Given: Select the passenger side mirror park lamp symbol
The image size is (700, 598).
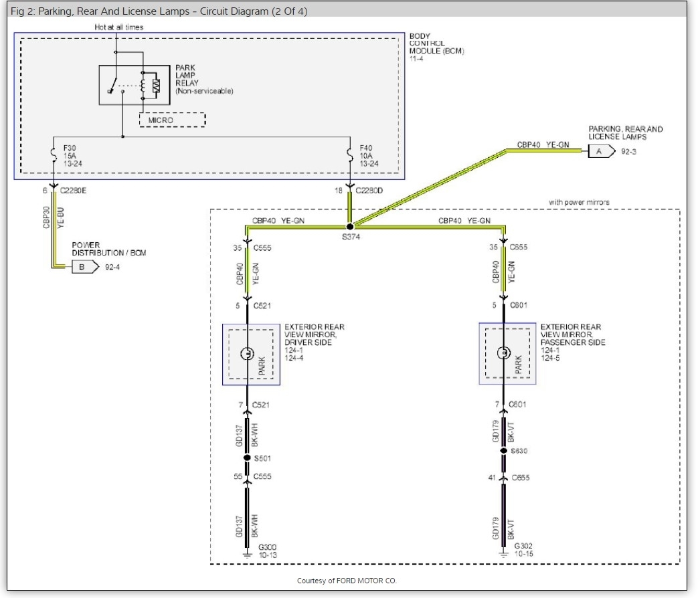Looking at the screenshot, I should 503,353.
